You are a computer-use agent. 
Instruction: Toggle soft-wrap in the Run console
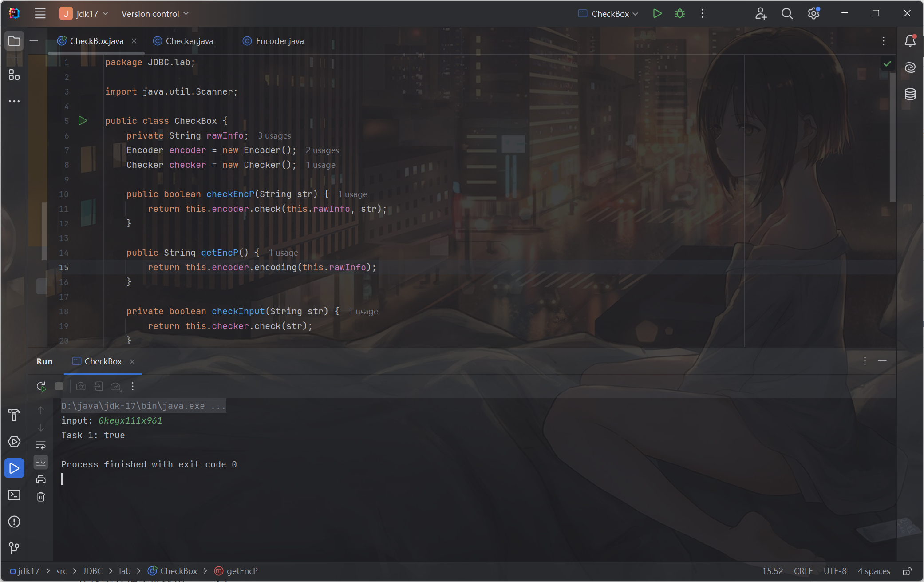pyautogui.click(x=41, y=445)
